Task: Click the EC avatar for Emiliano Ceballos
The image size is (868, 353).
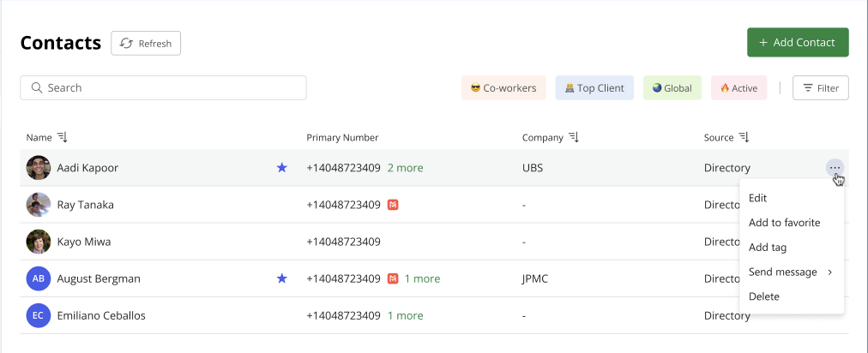Action: click(39, 315)
